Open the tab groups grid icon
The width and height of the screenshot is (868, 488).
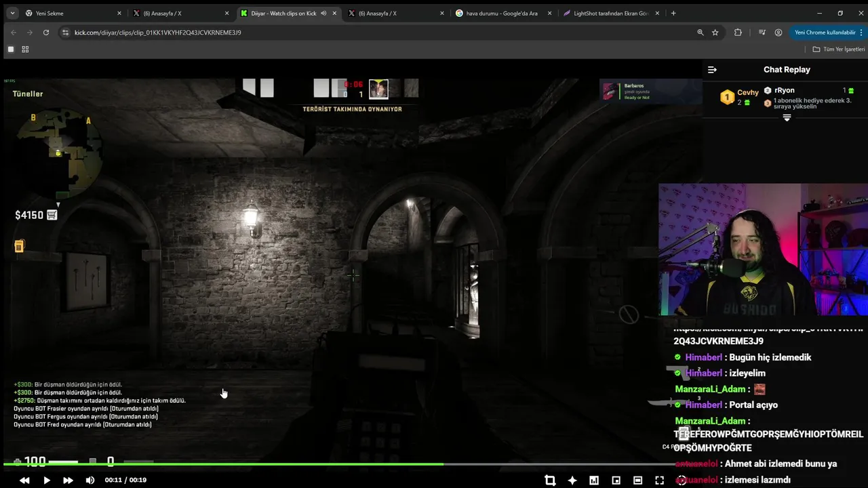[25, 49]
